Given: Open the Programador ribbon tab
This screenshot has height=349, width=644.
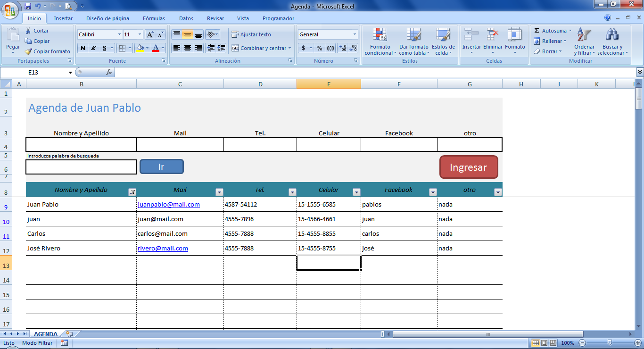Looking at the screenshot, I should tap(278, 18).
